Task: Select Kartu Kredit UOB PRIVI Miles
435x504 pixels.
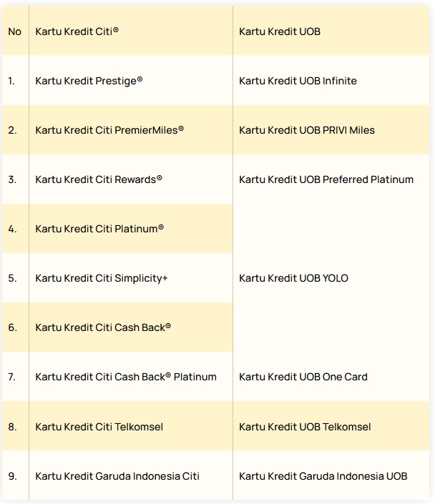Action: (307, 130)
